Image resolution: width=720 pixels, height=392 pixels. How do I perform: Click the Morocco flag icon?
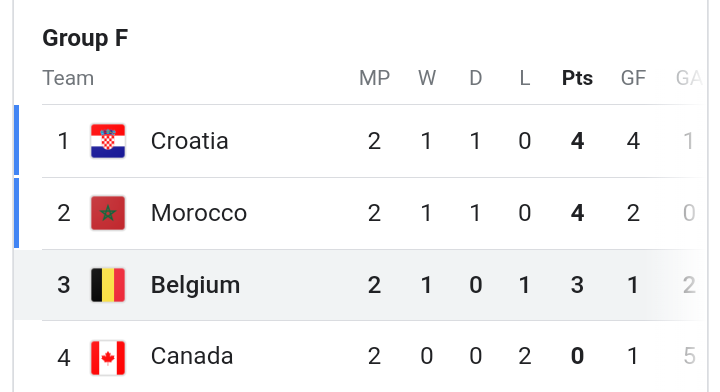[x=108, y=213]
